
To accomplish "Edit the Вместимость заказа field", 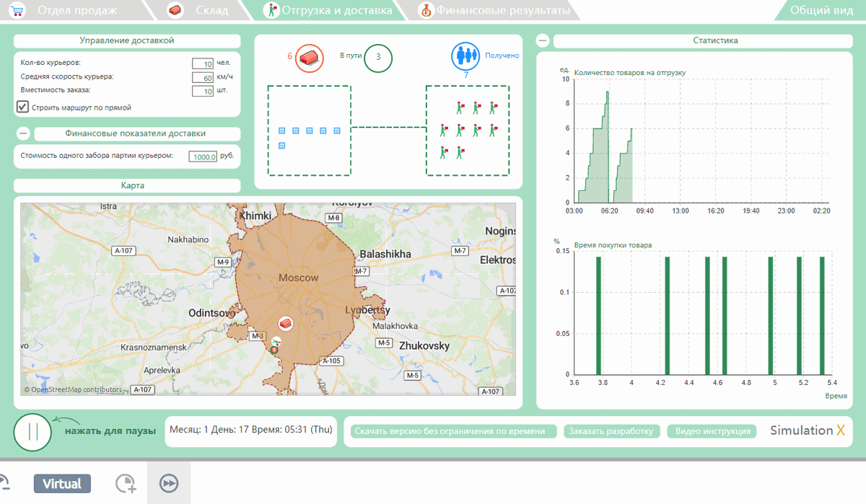I will tap(203, 91).
